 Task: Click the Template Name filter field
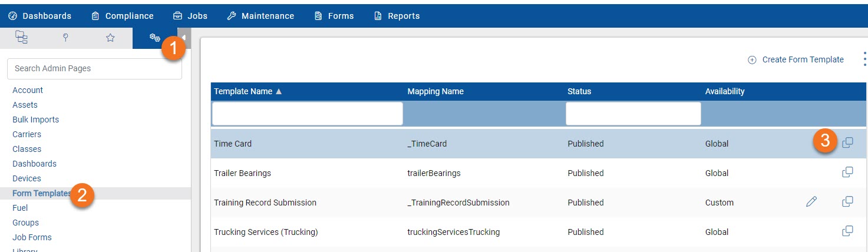coord(307,114)
